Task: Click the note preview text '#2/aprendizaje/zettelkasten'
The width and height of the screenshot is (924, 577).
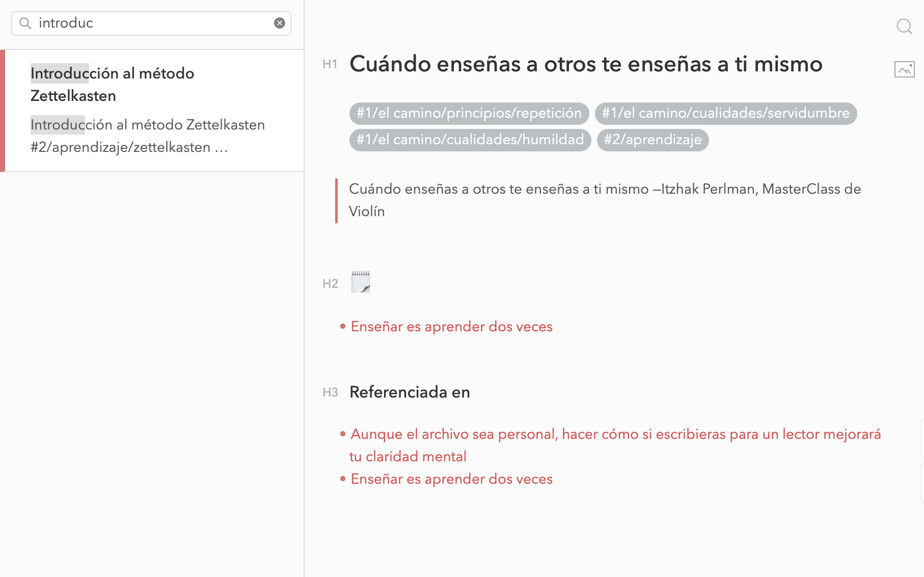Action: click(x=121, y=147)
